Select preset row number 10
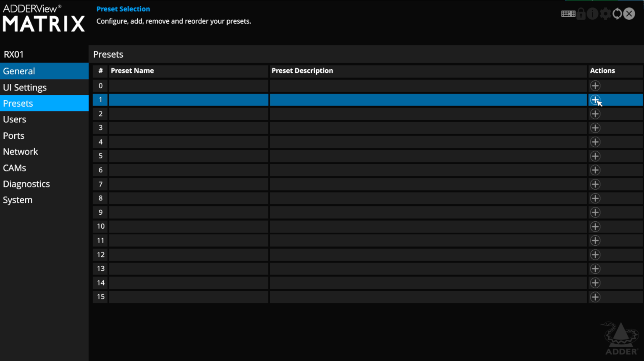Screen dimensions: 644x361 pos(100,226)
